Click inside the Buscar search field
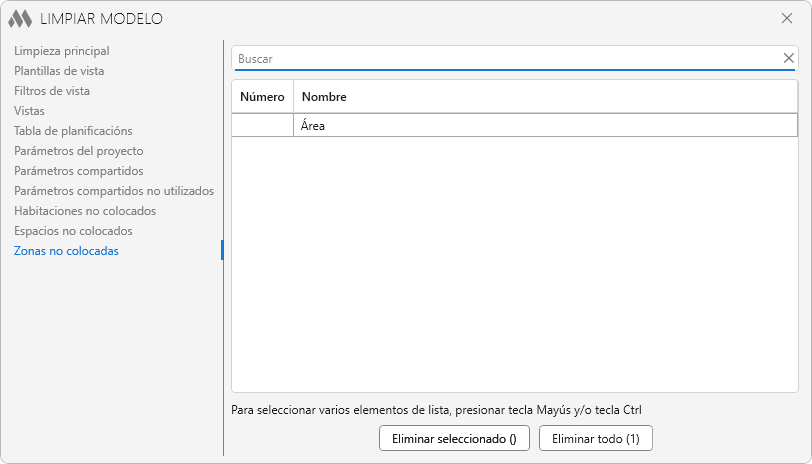812x464 pixels. coord(505,59)
